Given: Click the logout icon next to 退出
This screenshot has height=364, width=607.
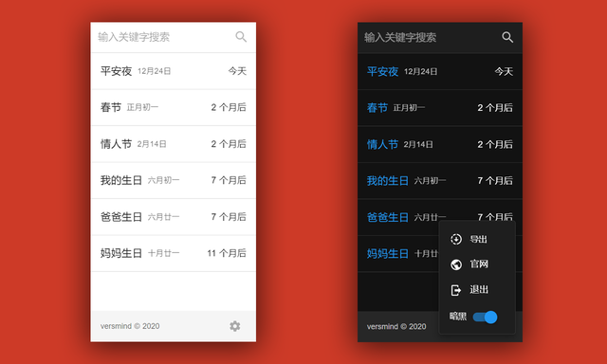Looking at the screenshot, I should point(456,290).
